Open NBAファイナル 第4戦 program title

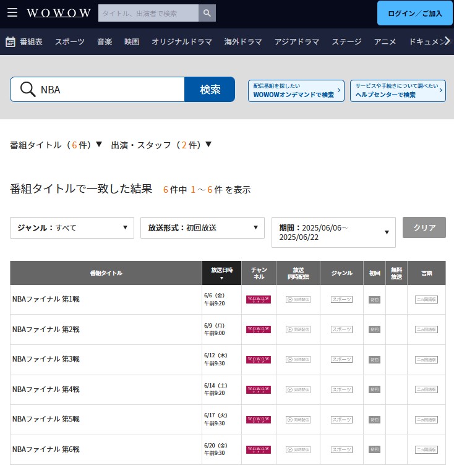point(46,389)
